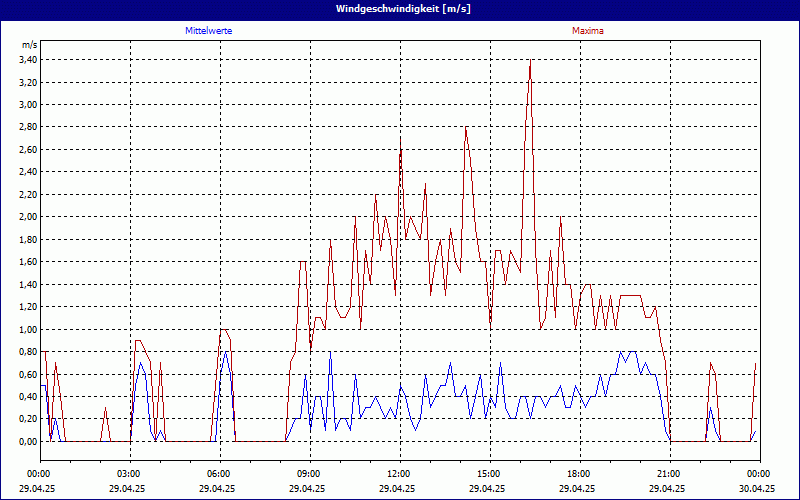Select the 15:00 time axis label
The height and width of the screenshot is (500, 800).
tap(489, 473)
